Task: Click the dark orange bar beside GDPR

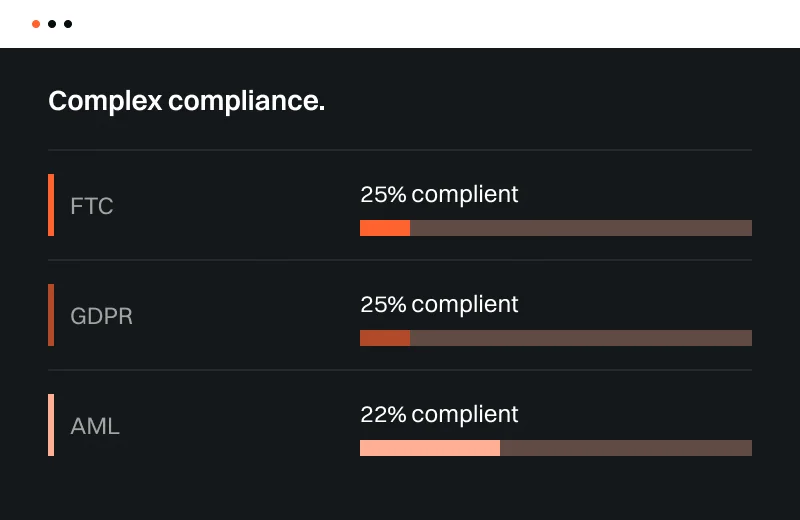Action: (x=51, y=315)
